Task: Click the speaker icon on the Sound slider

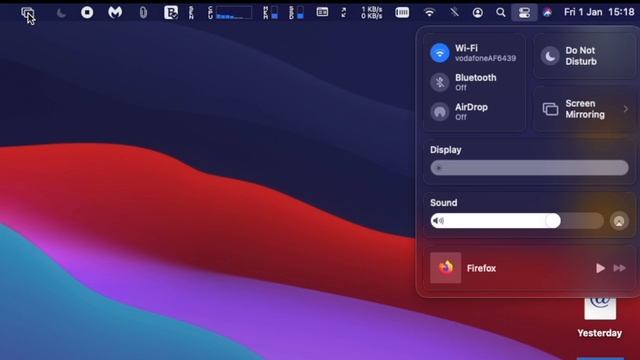Action: point(438,221)
